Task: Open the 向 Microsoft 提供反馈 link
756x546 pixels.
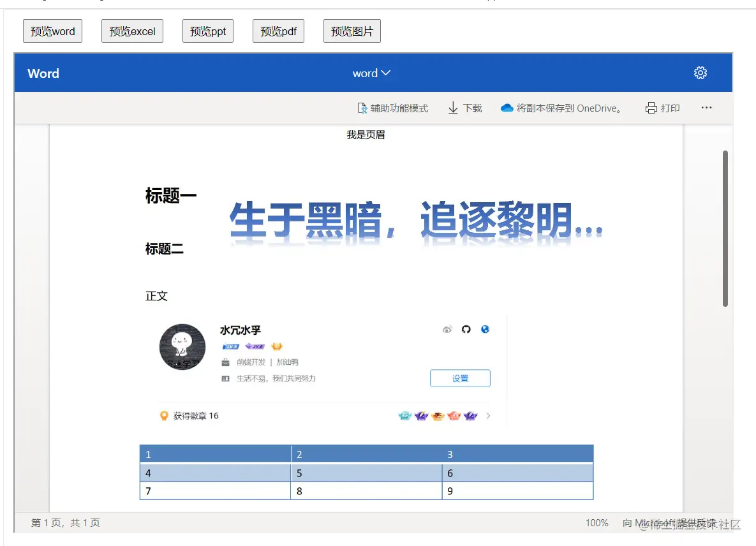Action: click(x=665, y=522)
